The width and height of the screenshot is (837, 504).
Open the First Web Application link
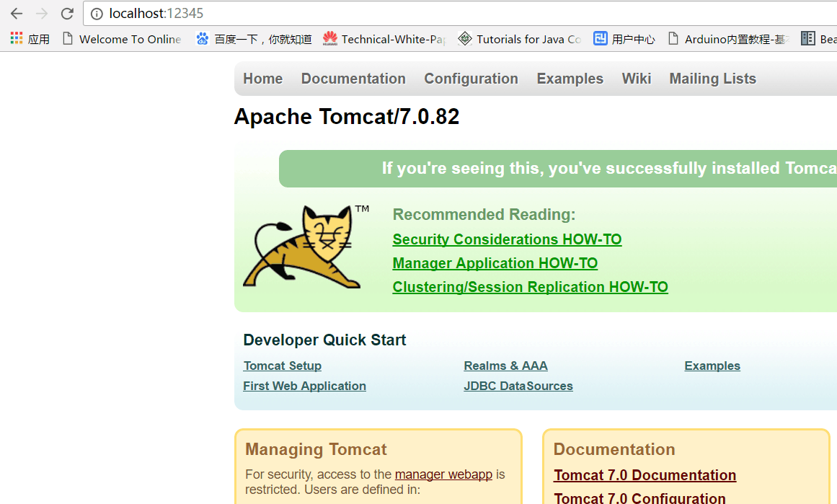304,386
